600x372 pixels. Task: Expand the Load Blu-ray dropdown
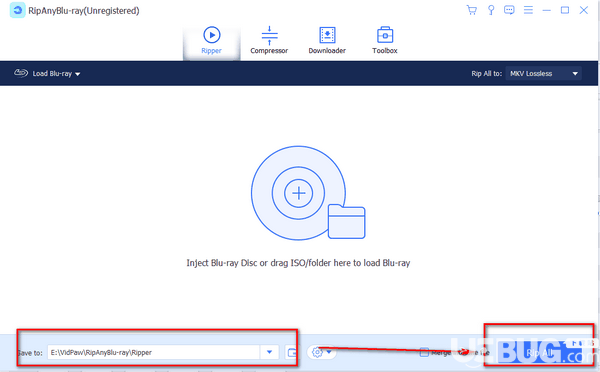[x=47, y=73]
